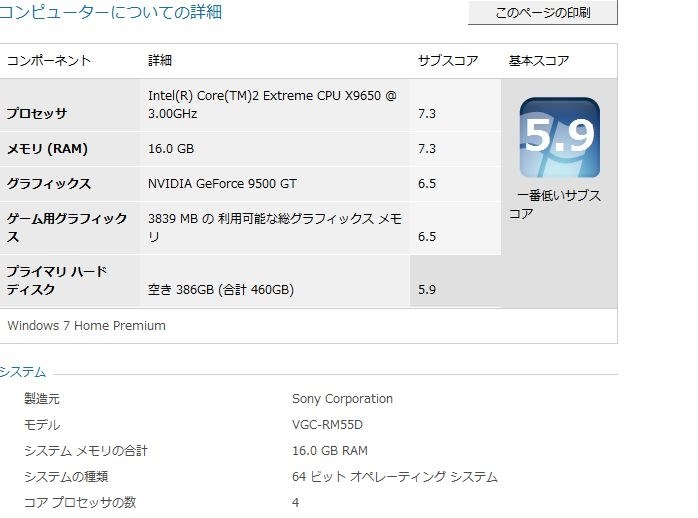Click the コンポーネント column header
Screen dimensions: 698x518
(49, 61)
